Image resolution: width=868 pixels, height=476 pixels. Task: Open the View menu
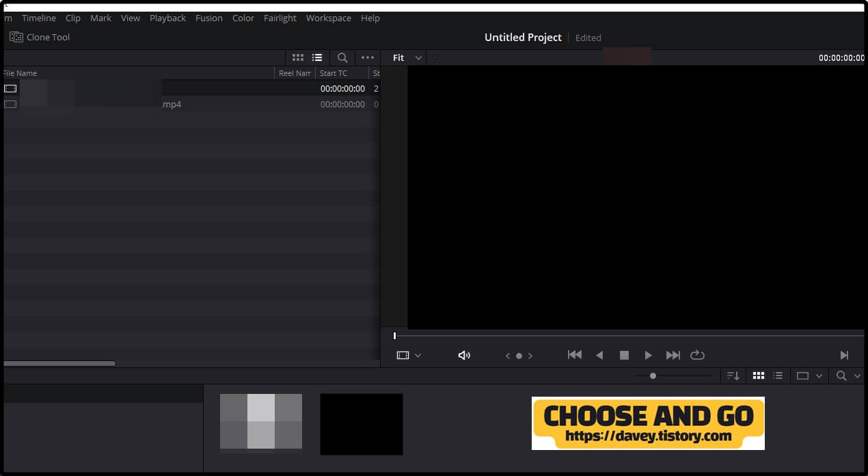131,18
